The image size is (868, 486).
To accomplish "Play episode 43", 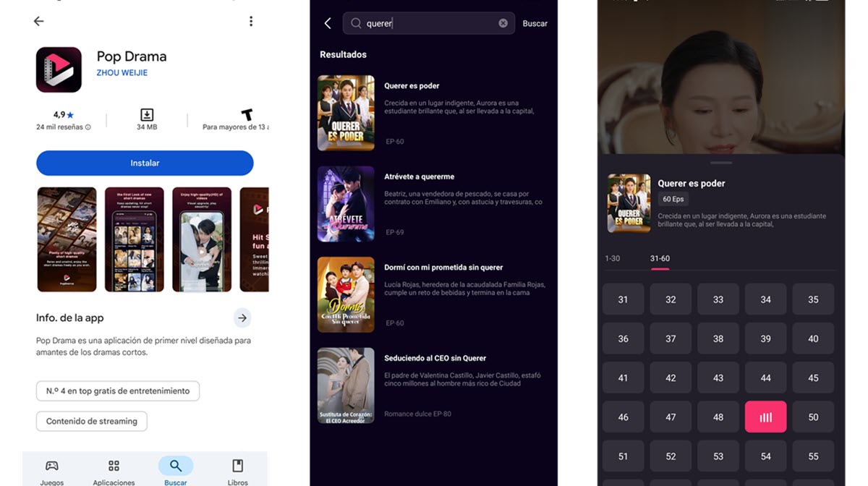I will 718,378.
